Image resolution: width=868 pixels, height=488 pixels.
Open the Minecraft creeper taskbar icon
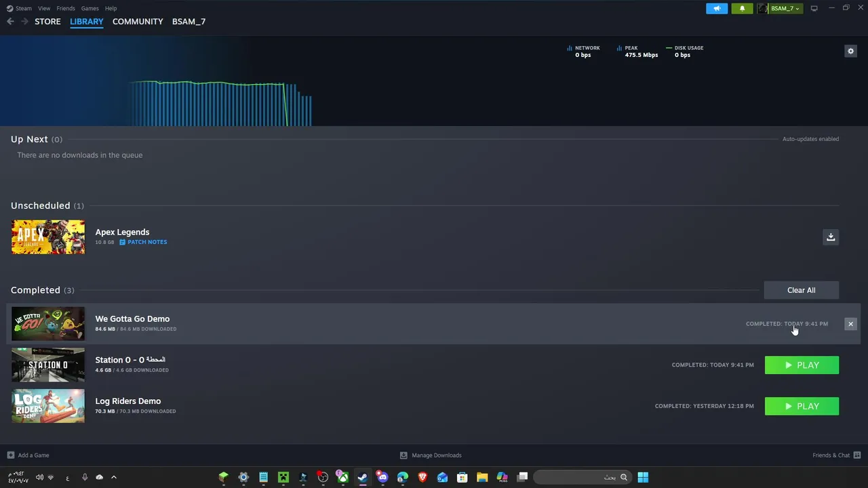(x=283, y=477)
